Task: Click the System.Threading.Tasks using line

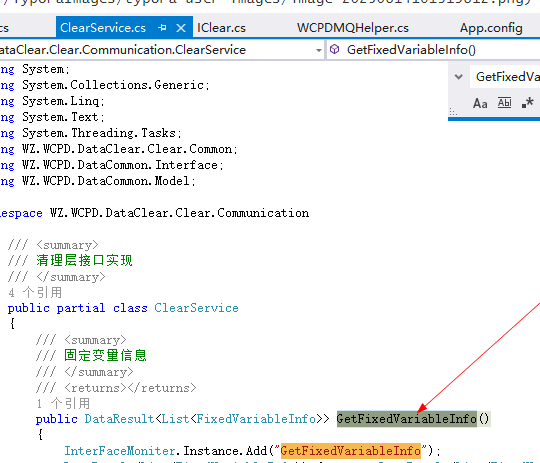Action: [91, 133]
